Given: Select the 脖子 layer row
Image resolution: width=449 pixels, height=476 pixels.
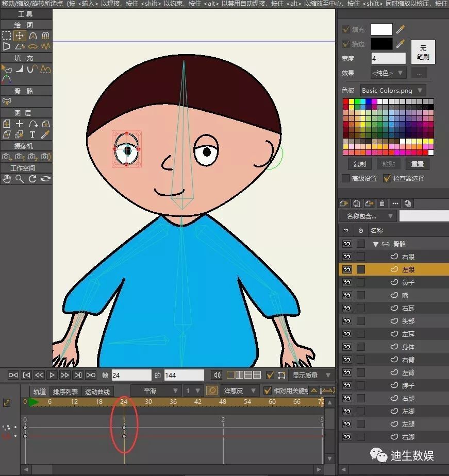Looking at the screenshot, I should coord(394,385).
